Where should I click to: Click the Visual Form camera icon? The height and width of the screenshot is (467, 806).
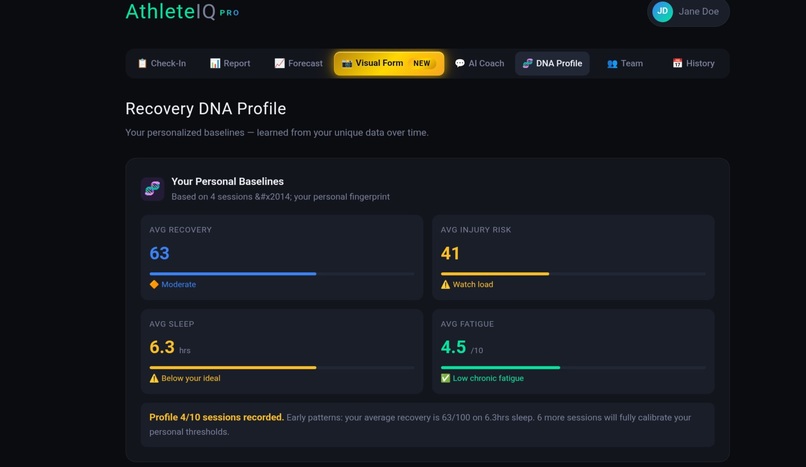pyautogui.click(x=347, y=63)
